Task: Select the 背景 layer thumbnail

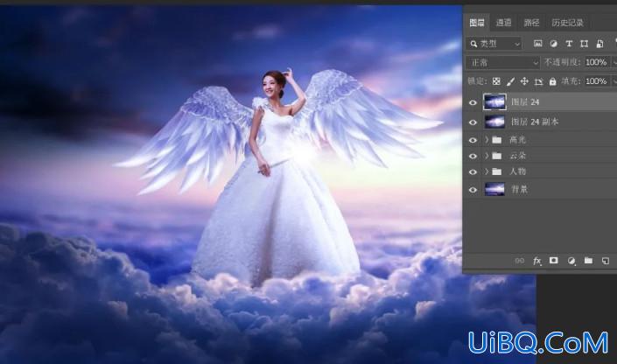Action: tap(494, 189)
